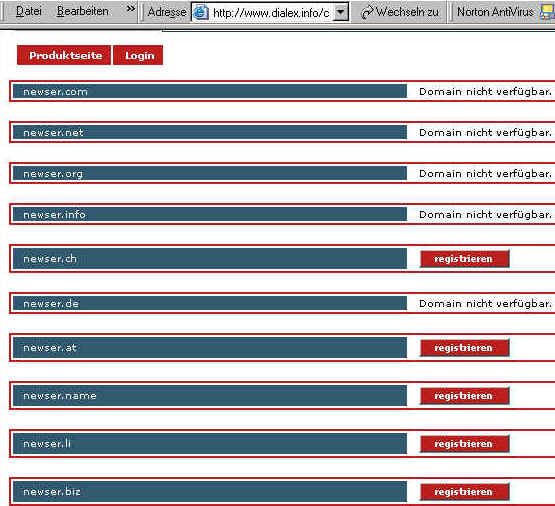Expand the address bar dropdown arrow
The image size is (555, 506).
point(340,13)
